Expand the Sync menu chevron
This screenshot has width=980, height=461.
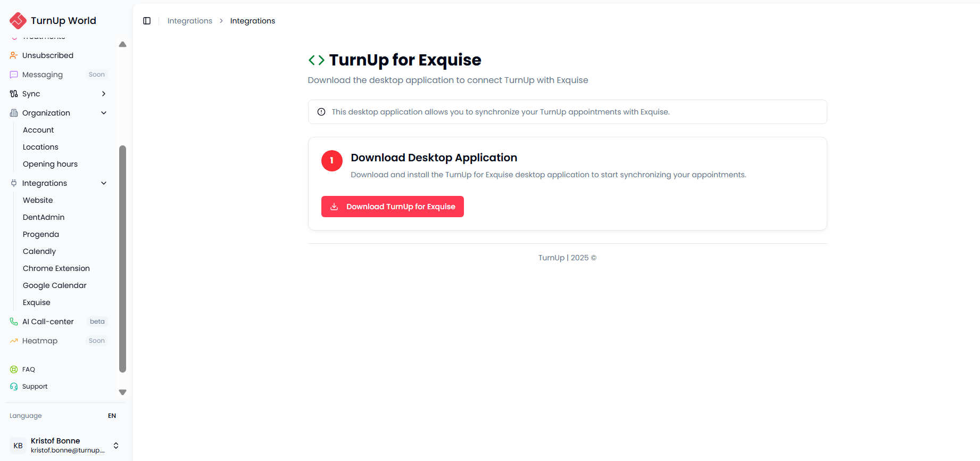104,94
